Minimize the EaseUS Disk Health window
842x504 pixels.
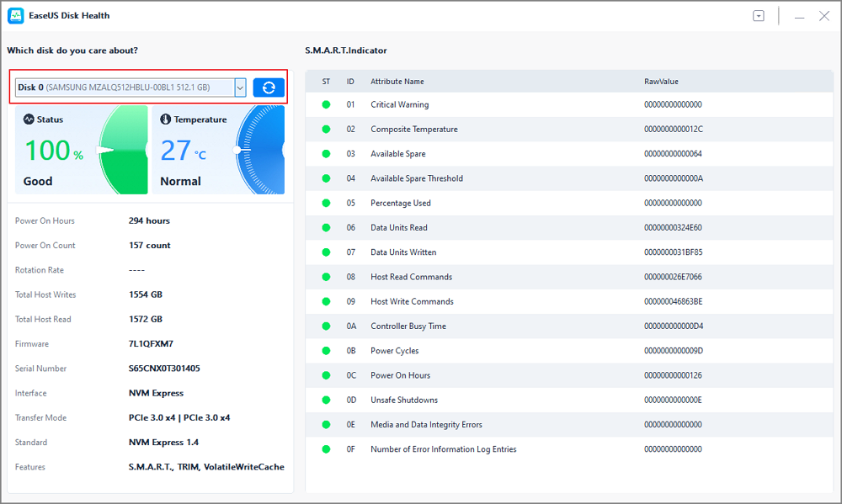[x=799, y=16]
